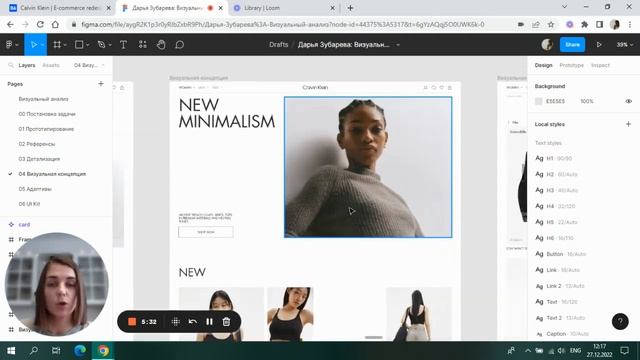640x360 pixels.
Task: Edit the background opacity 100% field
Action: coord(587,101)
